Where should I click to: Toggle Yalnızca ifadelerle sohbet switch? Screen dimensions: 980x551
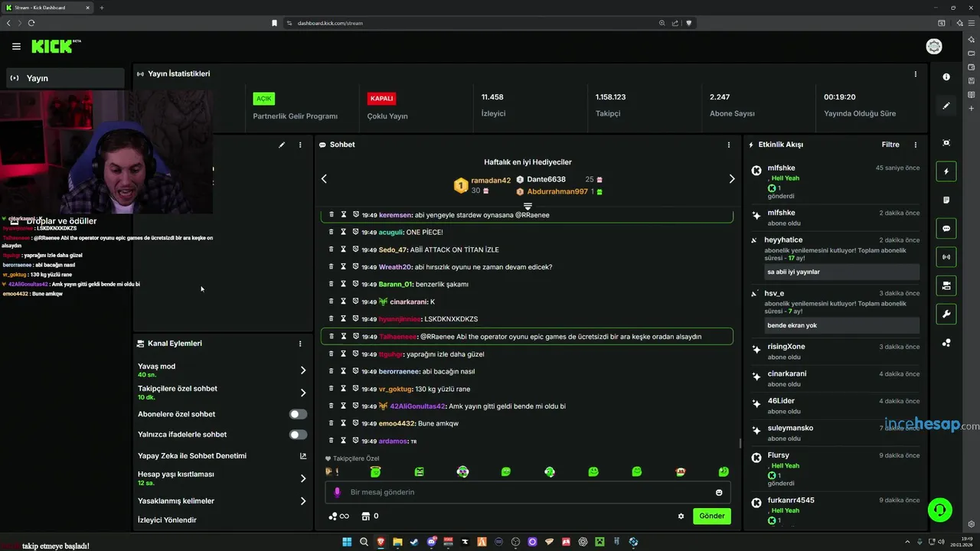click(x=298, y=435)
